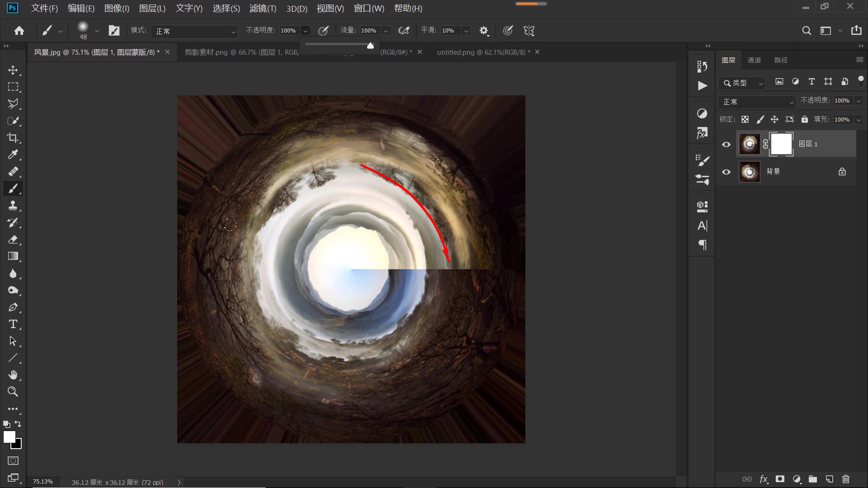Pick the Eyedropper tool
Viewport: 868px width, 488px height.
tap(13, 155)
